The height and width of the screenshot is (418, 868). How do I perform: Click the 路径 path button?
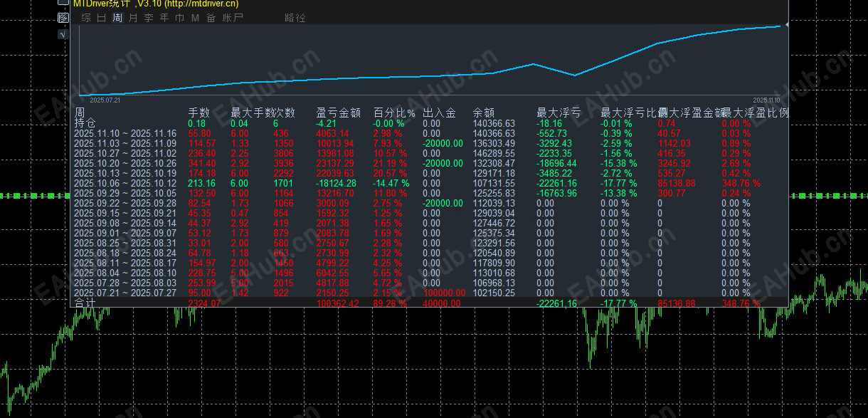(x=295, y=18)
